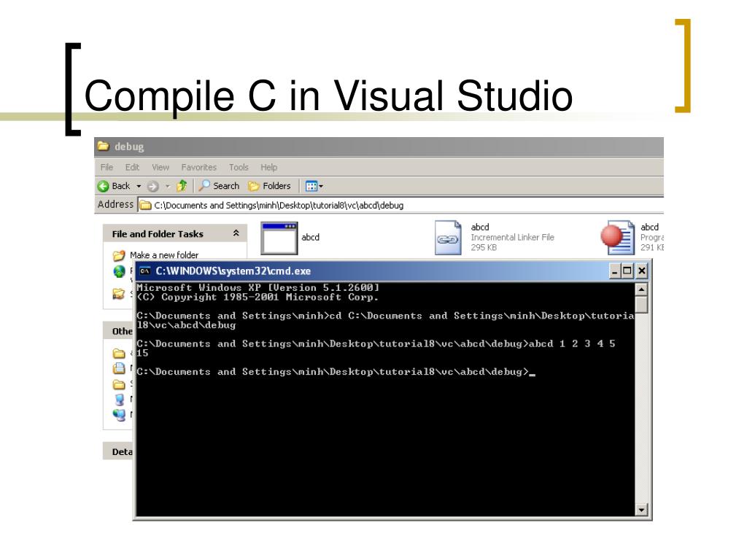Click the folder icon in the address bar
This screenshot has height=560, width=747.
[x=146, y=205]
